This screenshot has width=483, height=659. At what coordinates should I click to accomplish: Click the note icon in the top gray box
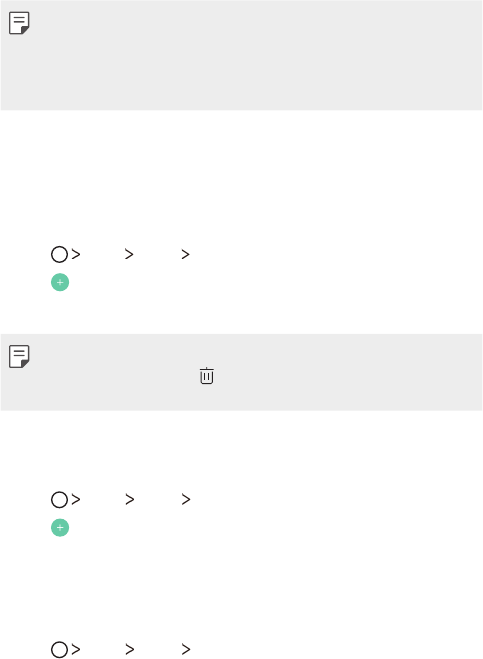click(19, 23)
